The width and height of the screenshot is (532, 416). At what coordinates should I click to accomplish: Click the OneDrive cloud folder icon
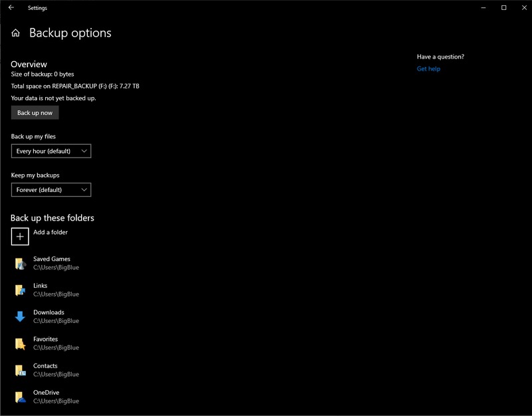coord(20,397)
